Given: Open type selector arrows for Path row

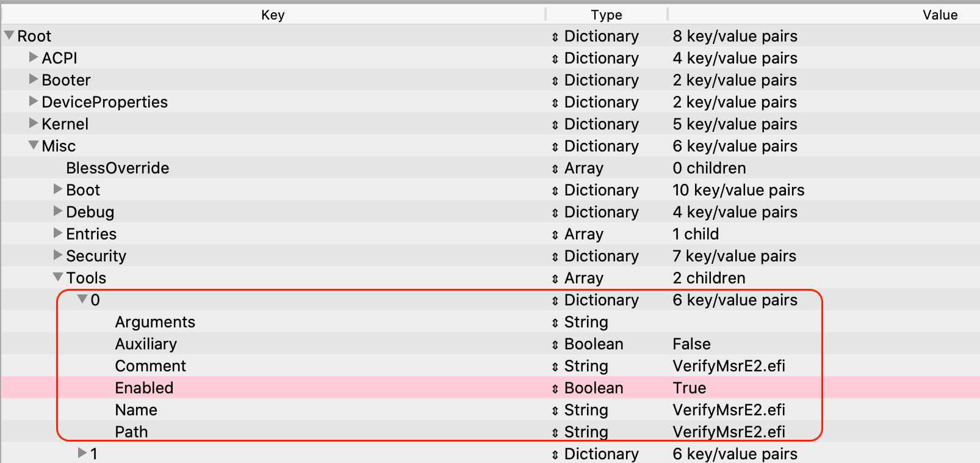Looking at the screenshot, I should [555, 432].
